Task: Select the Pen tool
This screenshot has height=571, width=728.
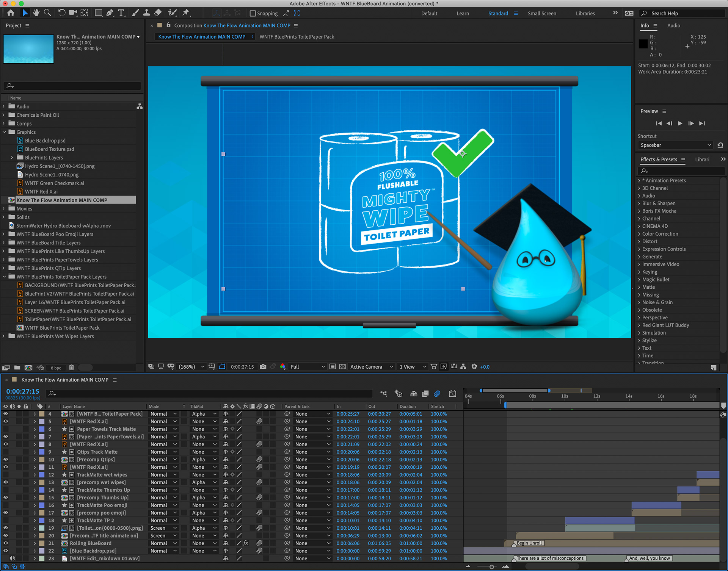Action: (x=110, y=13)
